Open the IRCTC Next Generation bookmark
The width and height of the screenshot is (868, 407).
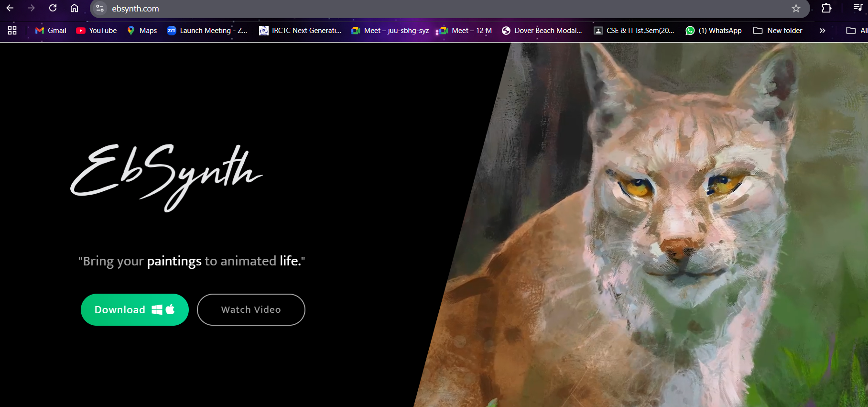(x=300, y=31)
